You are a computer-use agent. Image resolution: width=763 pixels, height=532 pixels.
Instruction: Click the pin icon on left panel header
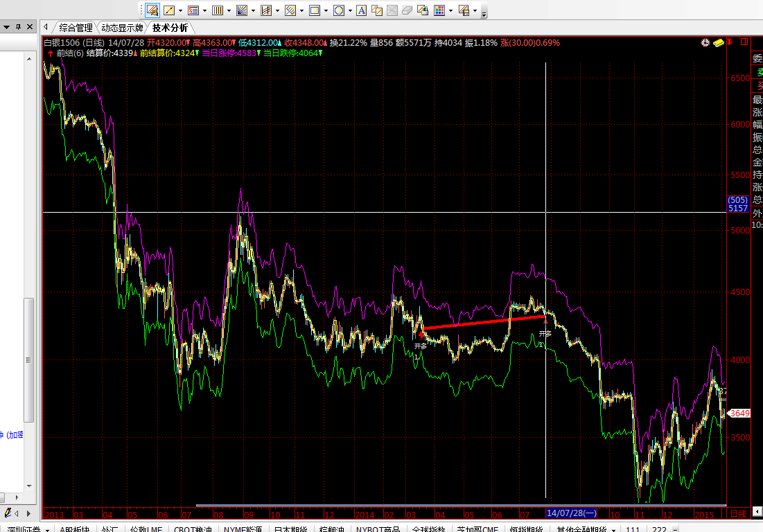tap(19, 27)
